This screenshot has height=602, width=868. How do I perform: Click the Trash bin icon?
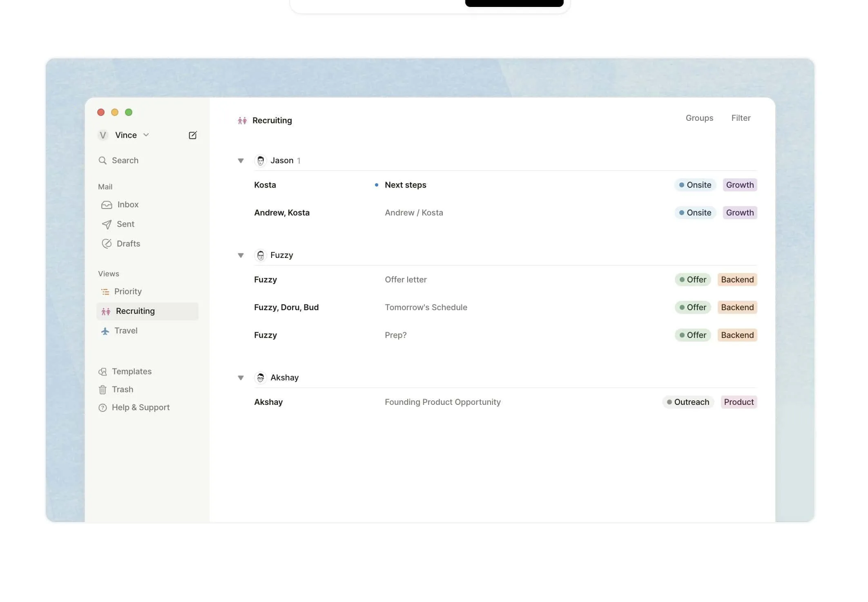[102, 389]
